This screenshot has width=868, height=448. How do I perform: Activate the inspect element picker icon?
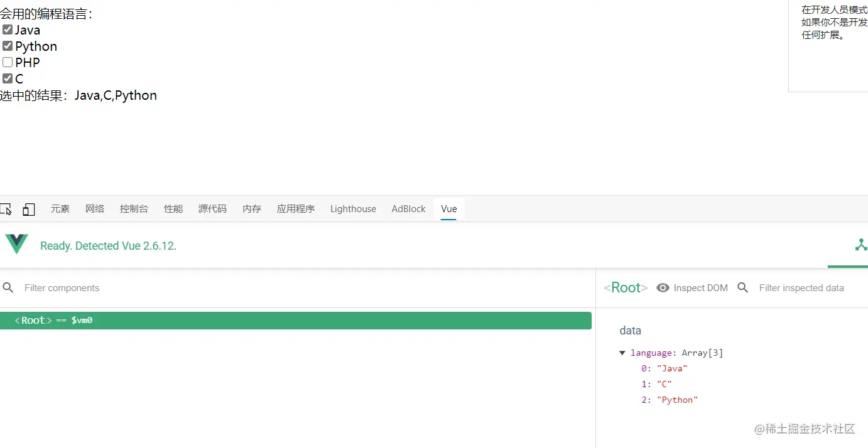[6, 209]
